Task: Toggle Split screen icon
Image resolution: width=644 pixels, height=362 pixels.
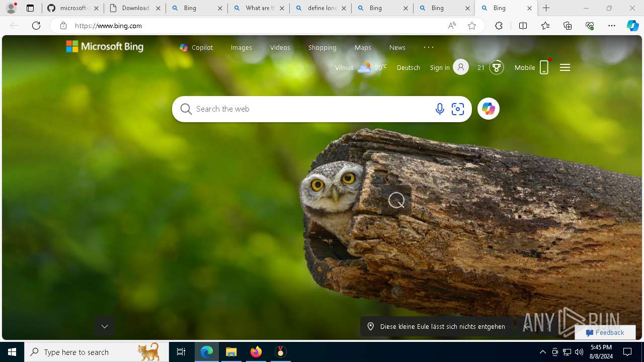Action: pyautogui.click(x=523, y=26)
